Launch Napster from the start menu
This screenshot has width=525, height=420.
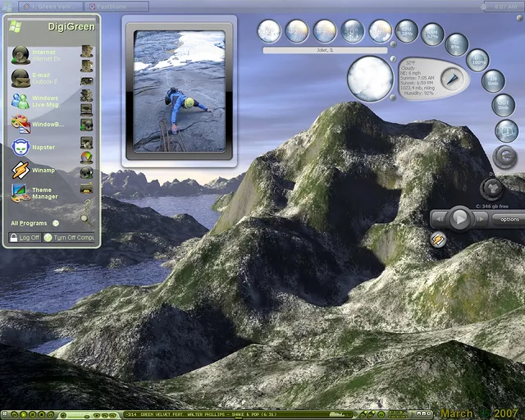[x=37, y=148]
